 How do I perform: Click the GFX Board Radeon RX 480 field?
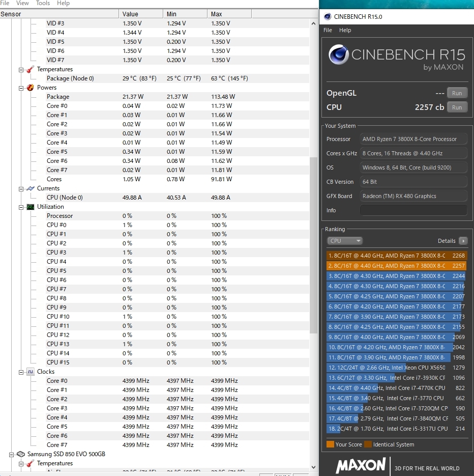(413, 196)
